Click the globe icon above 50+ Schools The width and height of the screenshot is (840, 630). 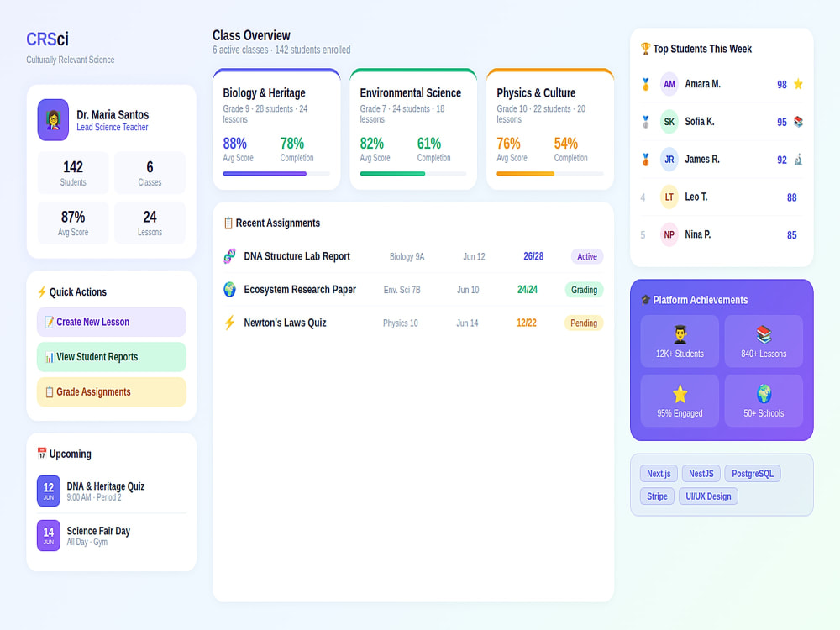764,394
